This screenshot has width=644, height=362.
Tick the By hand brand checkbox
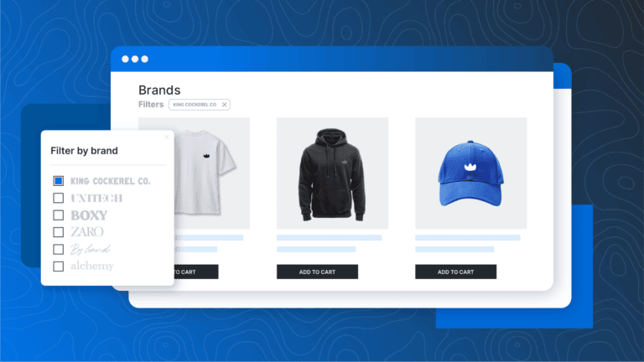pyautogui.click(x=59, y=249)
